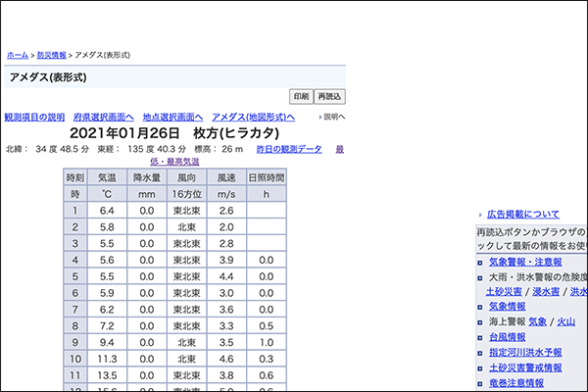Go to 防災情報 breadcrumb link
Viewport: 588px width, 392px height.
coord(49,55)
